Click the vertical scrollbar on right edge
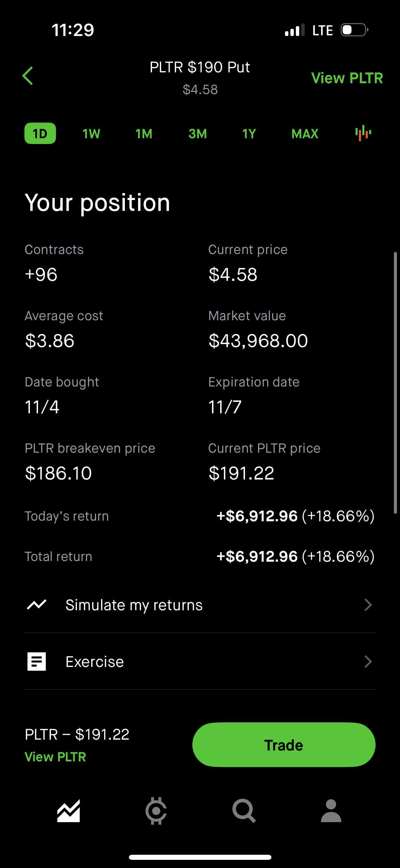 click(395, 382)
